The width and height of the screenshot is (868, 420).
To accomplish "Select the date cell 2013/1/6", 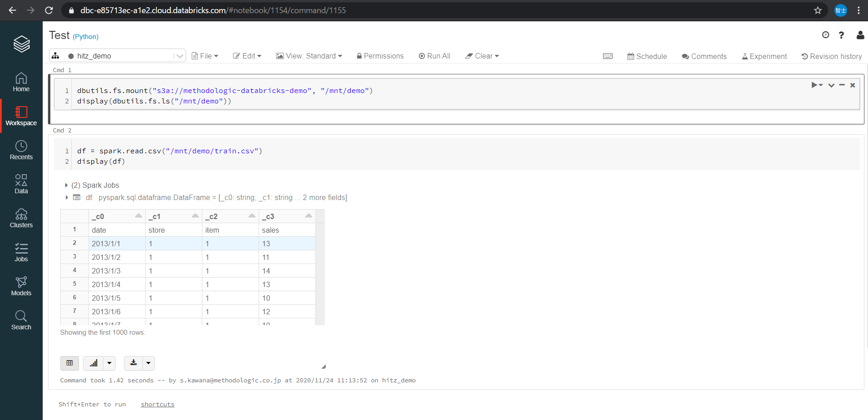I will 117,312.
